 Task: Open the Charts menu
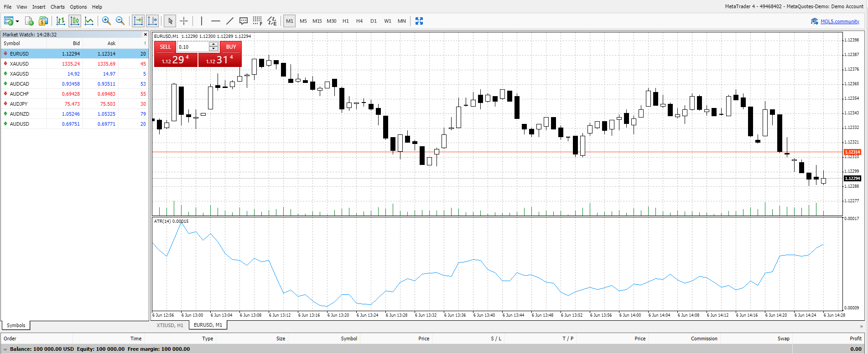point(57,7)
